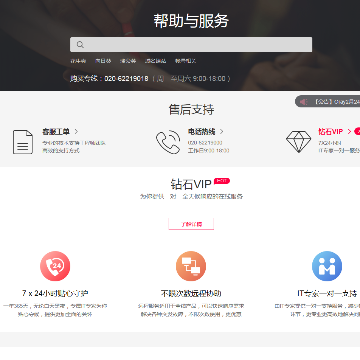Click the red 24-hour phone icon
The height and width of the screenshot is (360, 360).
point(55,266)
